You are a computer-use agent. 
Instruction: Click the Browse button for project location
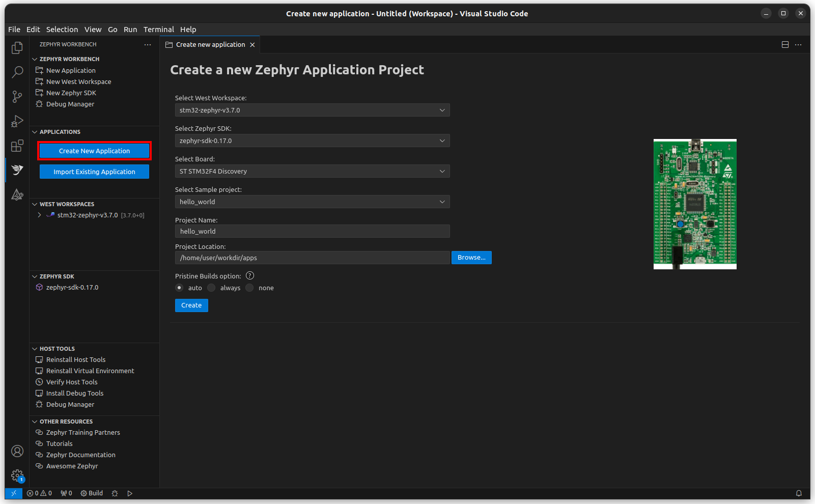tap(471, 257)
